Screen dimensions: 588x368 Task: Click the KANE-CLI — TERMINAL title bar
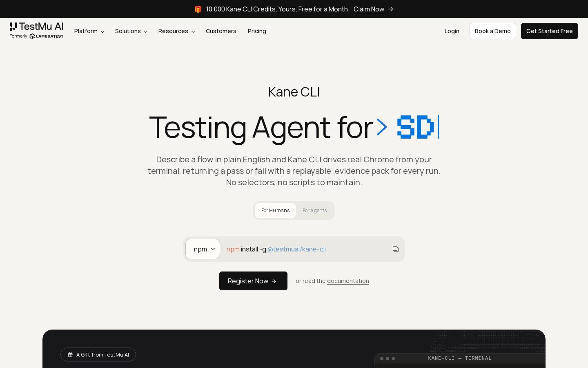click(460, 358)
